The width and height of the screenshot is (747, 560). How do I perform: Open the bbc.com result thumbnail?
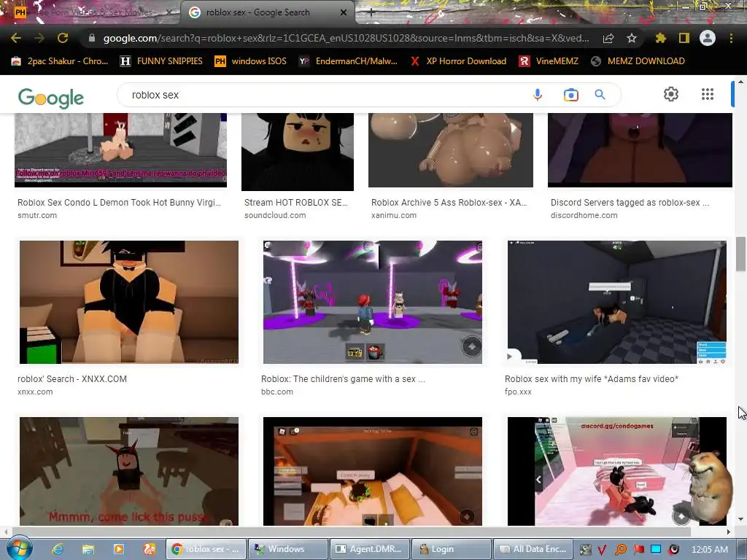point(373,302)
